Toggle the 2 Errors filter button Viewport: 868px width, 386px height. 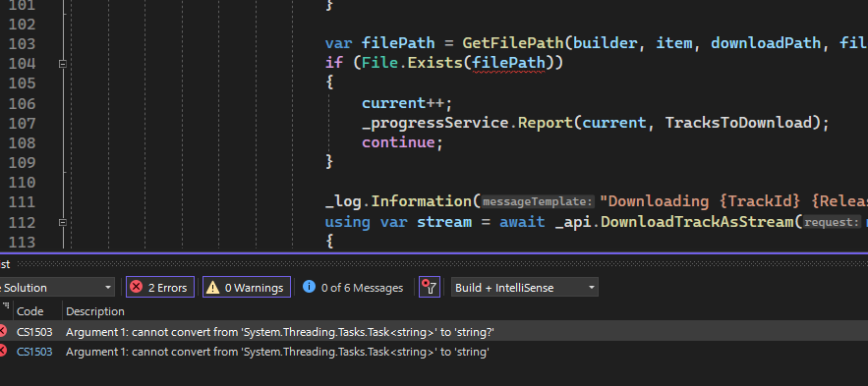(x=160, y=288)
